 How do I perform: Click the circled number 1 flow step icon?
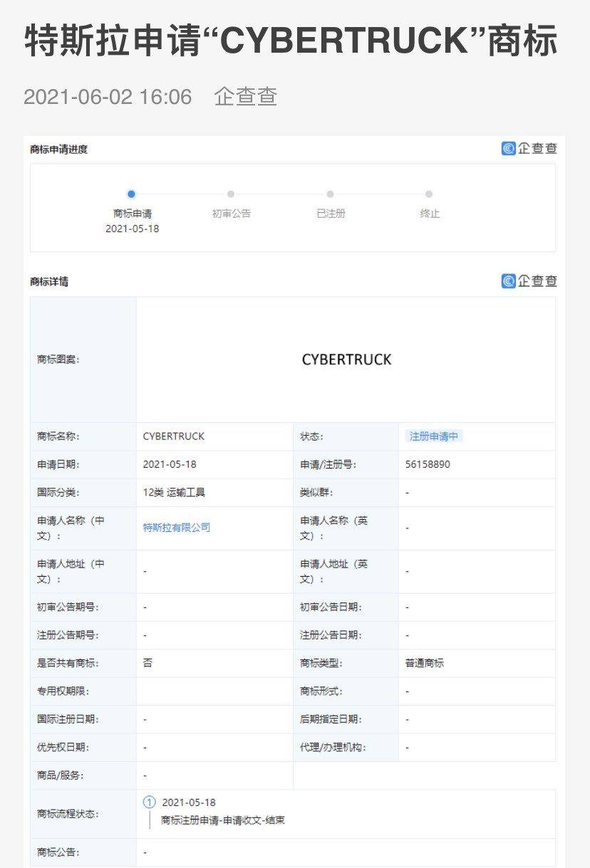[x=149, y=802]
